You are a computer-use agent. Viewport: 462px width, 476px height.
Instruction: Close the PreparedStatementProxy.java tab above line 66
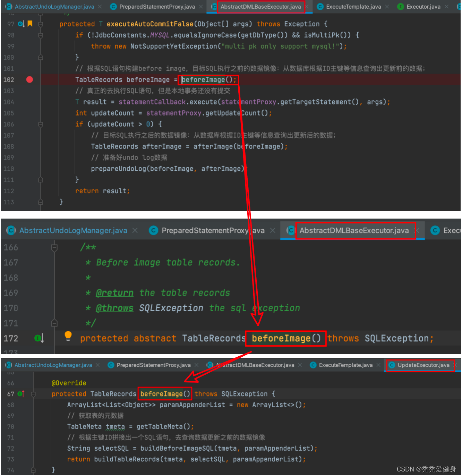(x=197, y=365)
